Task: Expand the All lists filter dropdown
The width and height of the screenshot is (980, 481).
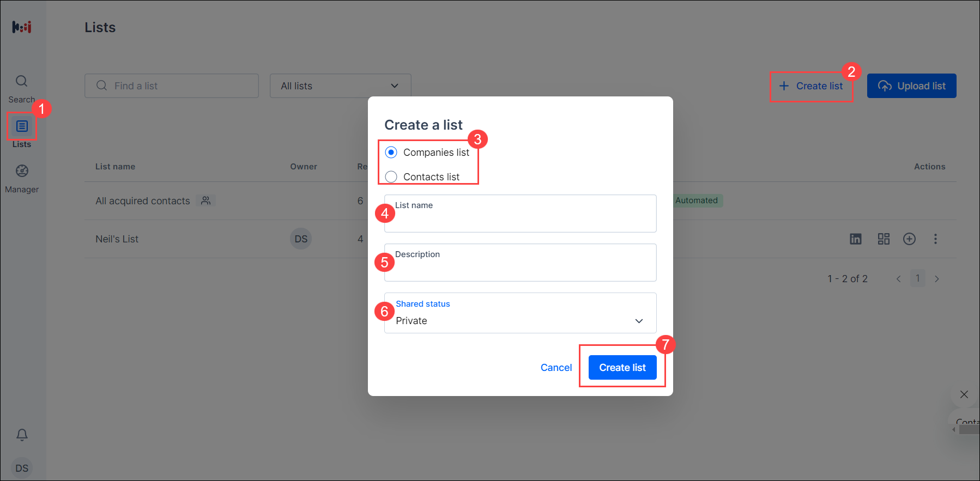Action: tap(341, 86)
